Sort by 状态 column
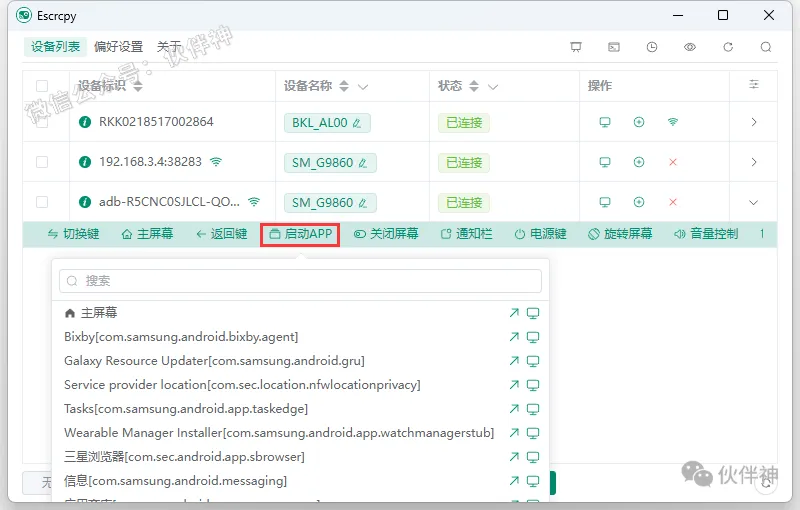The width and height of the screenshot is (800, 510). (474, 86)
